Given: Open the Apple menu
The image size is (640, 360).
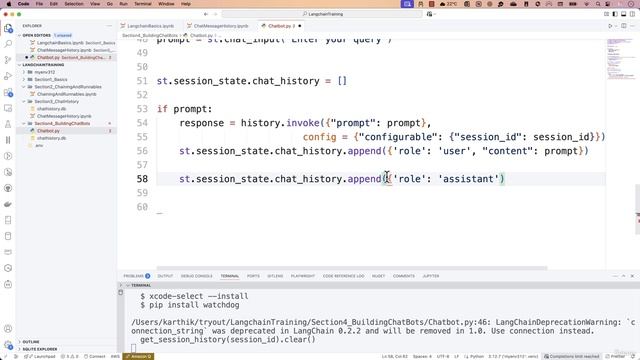Looking at the screenshot, I should click(9, 4).
